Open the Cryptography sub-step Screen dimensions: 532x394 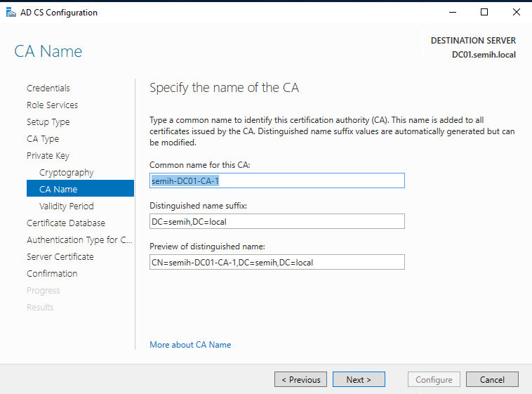tap(66, 172)
